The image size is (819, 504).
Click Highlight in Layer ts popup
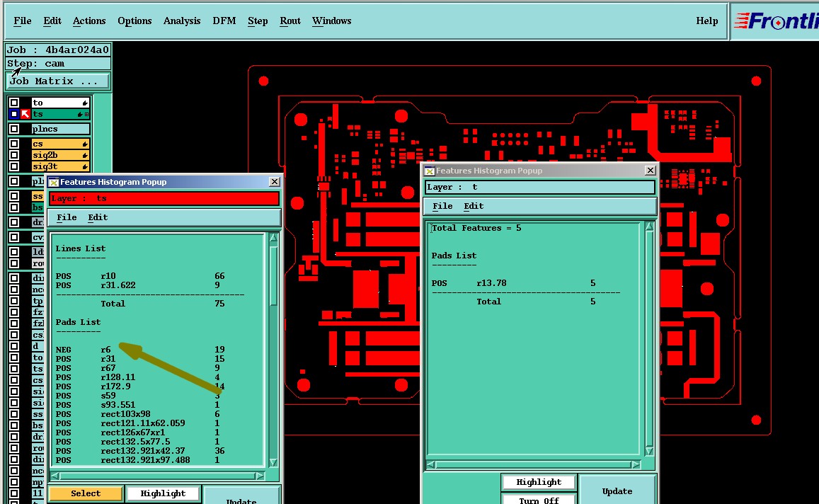click(163, 493)
